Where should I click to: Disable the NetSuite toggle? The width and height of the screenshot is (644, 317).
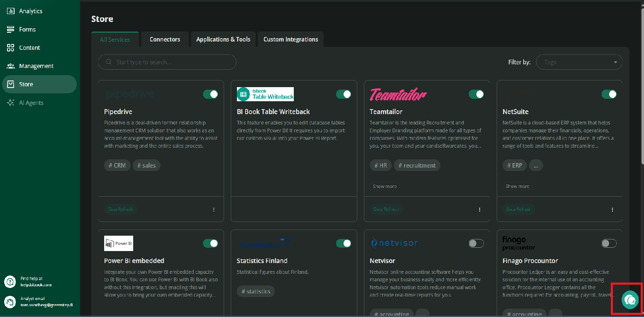[x=609, y=94]
